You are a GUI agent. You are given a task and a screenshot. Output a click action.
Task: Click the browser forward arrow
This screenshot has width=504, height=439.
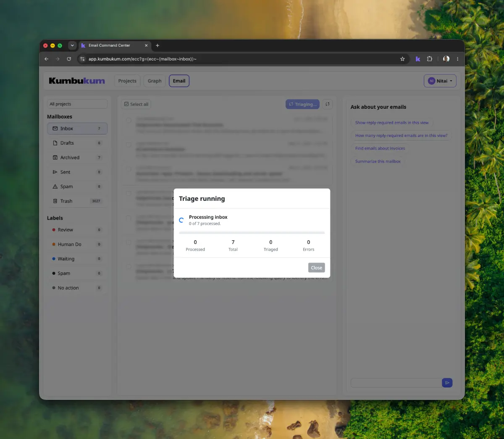pyautogui.click(x=58, y=59)
